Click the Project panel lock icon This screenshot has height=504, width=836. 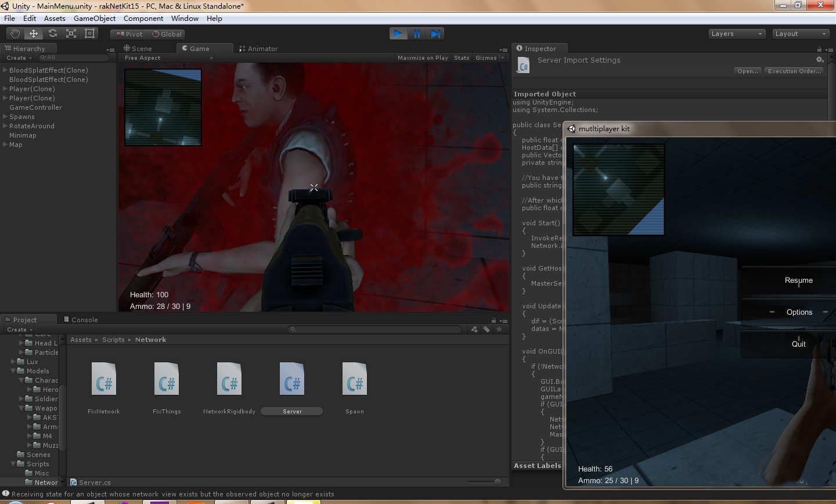pyautogui.click(x=493, y=321)
